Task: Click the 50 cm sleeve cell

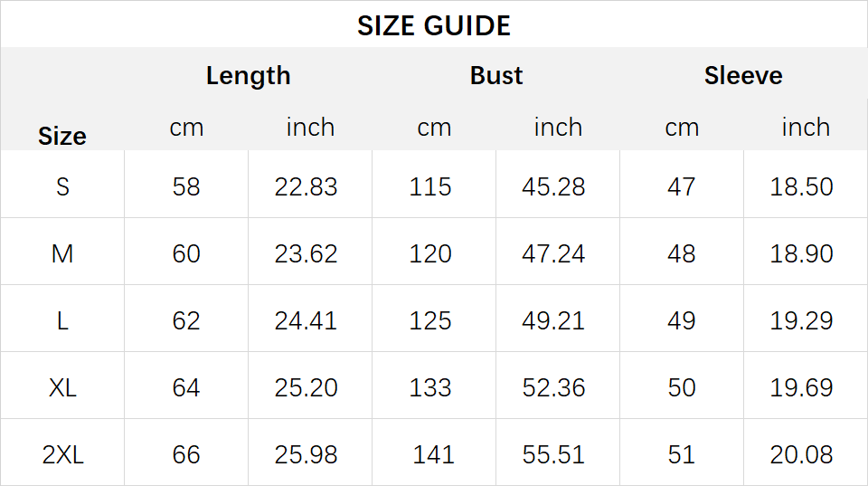Action: pos(682,388)
